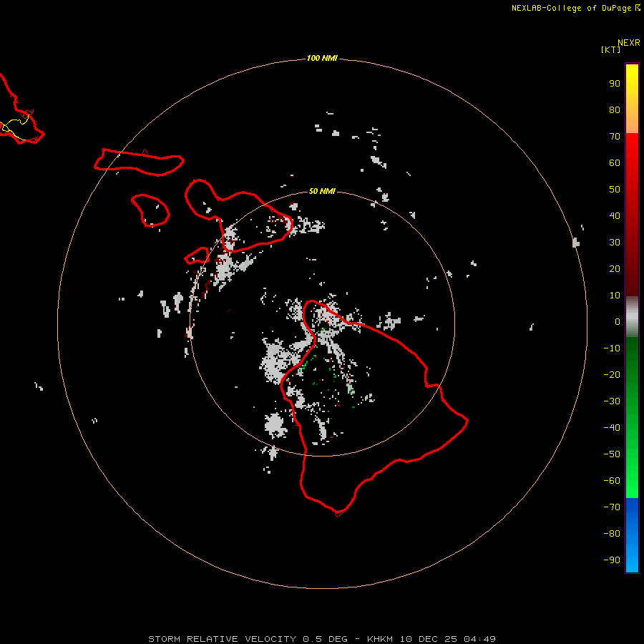
Task: Click the NEXLAB-College of DuPage watermark text
Action: (x=576, y=8)
